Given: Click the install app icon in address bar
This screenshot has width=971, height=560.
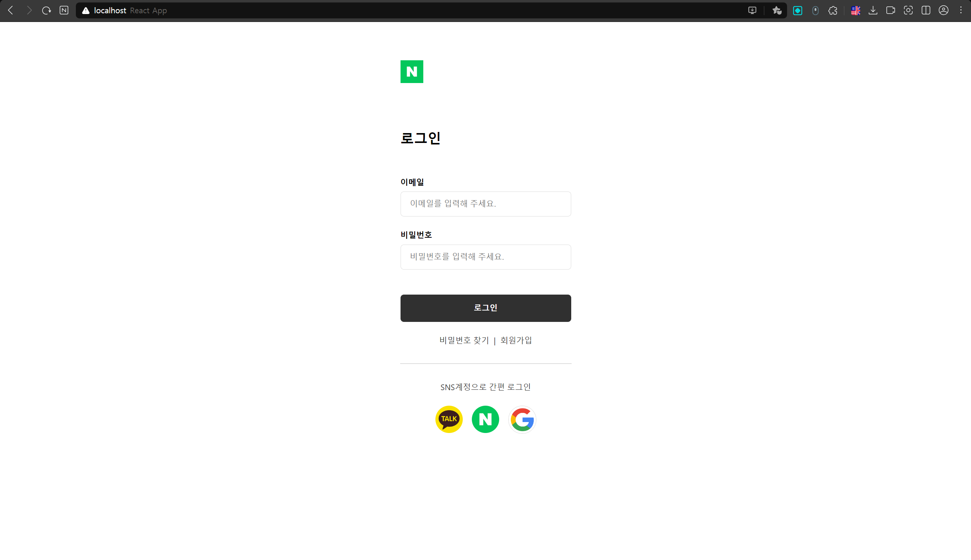Looking at the screenshot, I should [x=752, y=10].
